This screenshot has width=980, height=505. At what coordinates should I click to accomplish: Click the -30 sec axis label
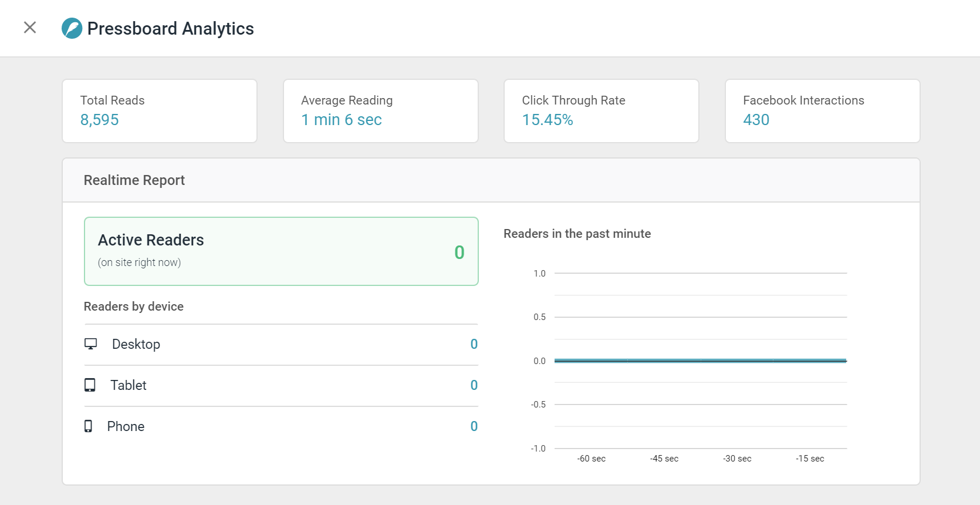pyautogui.click(x=737, y=459)
